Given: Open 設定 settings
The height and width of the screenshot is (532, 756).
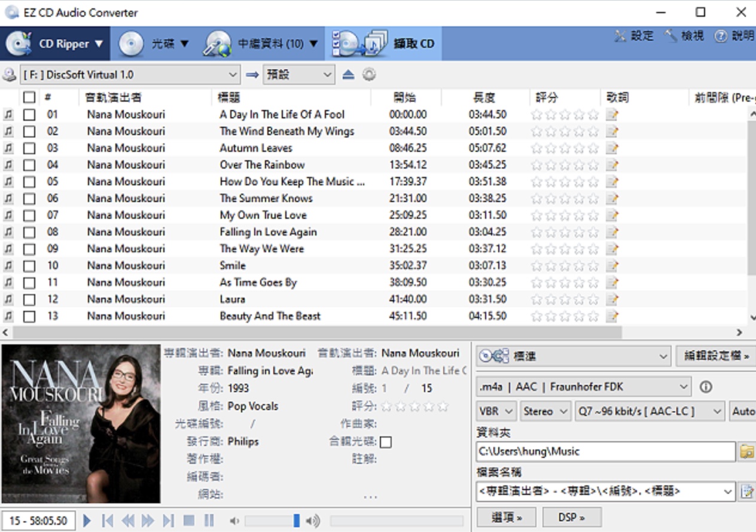Looking at the screenshot, I should [634, 36].
